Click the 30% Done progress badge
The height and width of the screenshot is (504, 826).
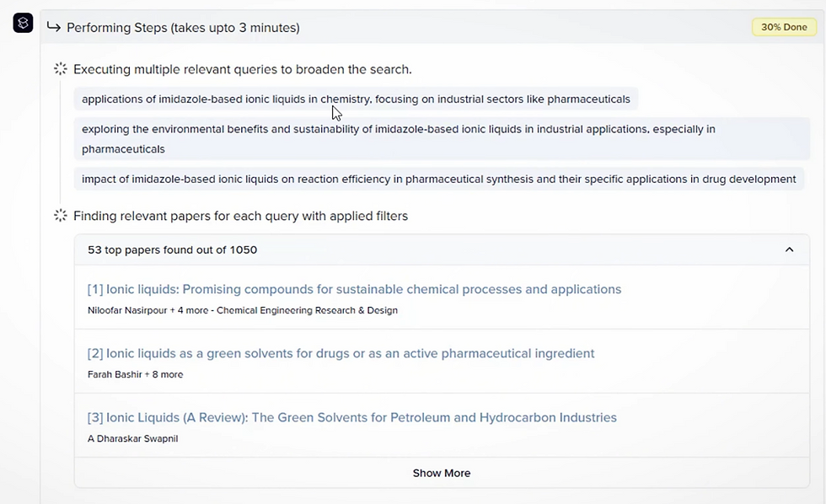[783, 27]
